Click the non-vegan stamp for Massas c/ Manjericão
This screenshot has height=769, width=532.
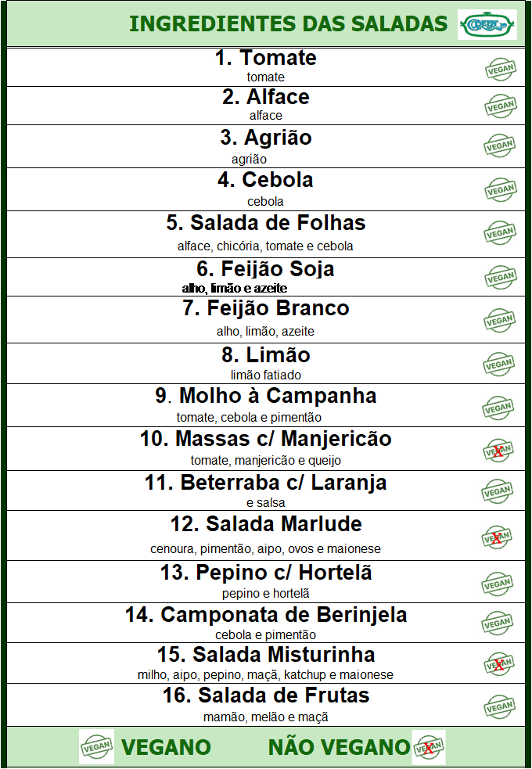pos(498,450)
